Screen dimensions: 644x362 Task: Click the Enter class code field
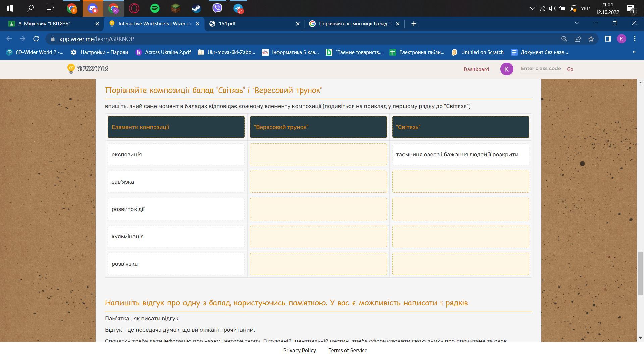tap(541, 69)
